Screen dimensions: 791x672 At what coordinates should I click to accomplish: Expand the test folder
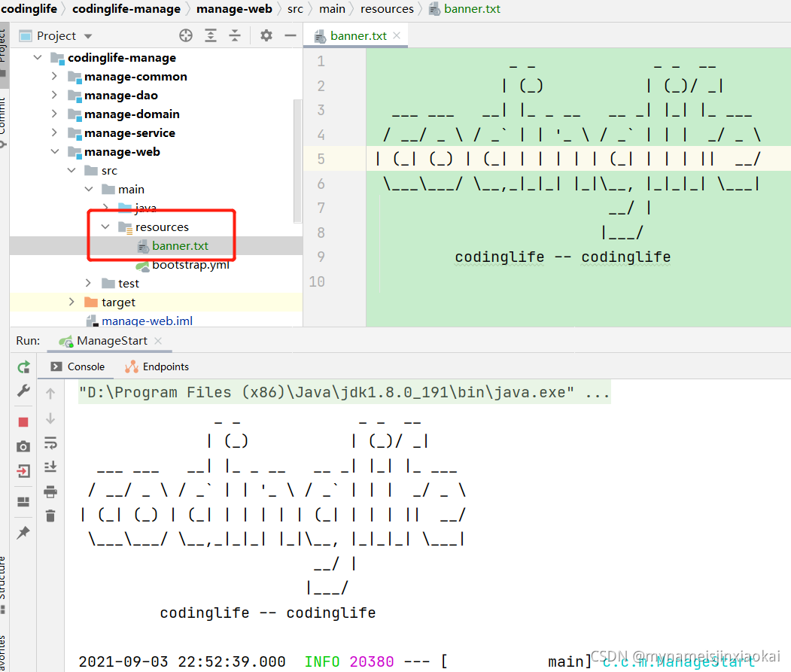click(88, 283)
